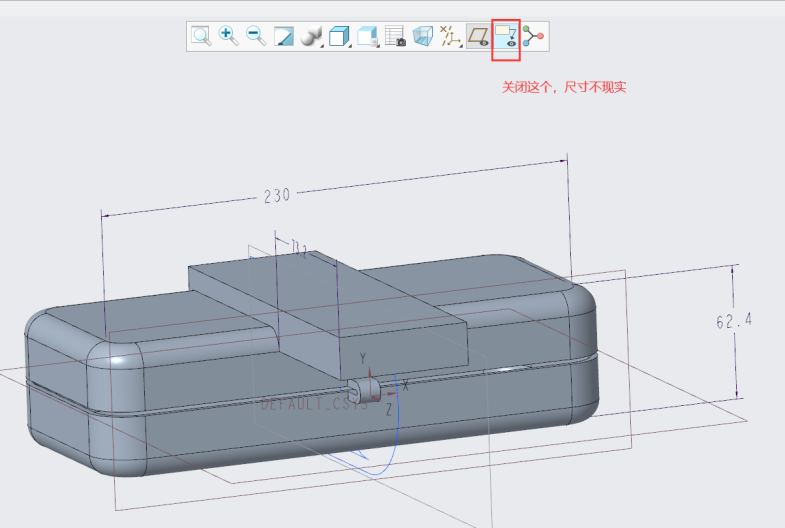The width and height of the screenshot is (785, 528).
Task: Expand the Datum Display Filters menu
Action: (x=451, y=37)
